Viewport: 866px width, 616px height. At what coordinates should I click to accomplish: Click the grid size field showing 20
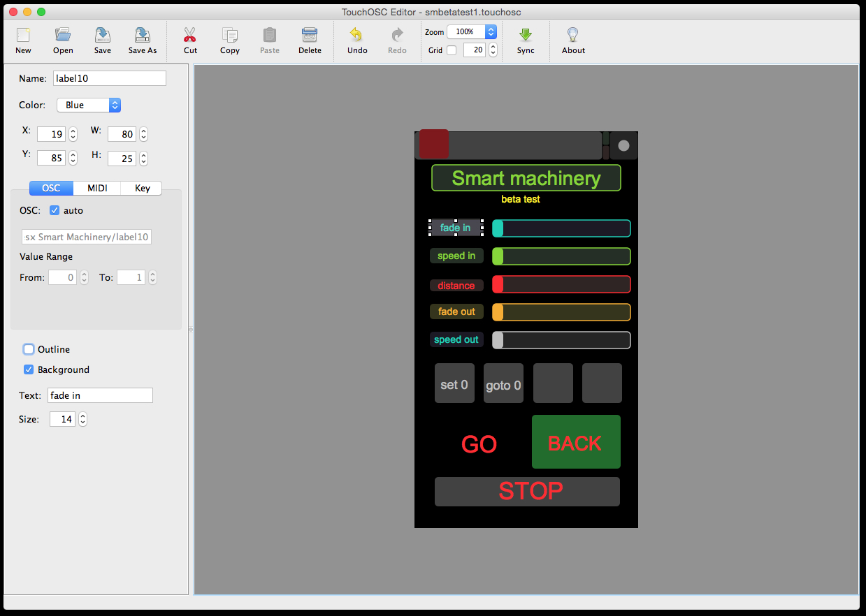tap(475, 50)
